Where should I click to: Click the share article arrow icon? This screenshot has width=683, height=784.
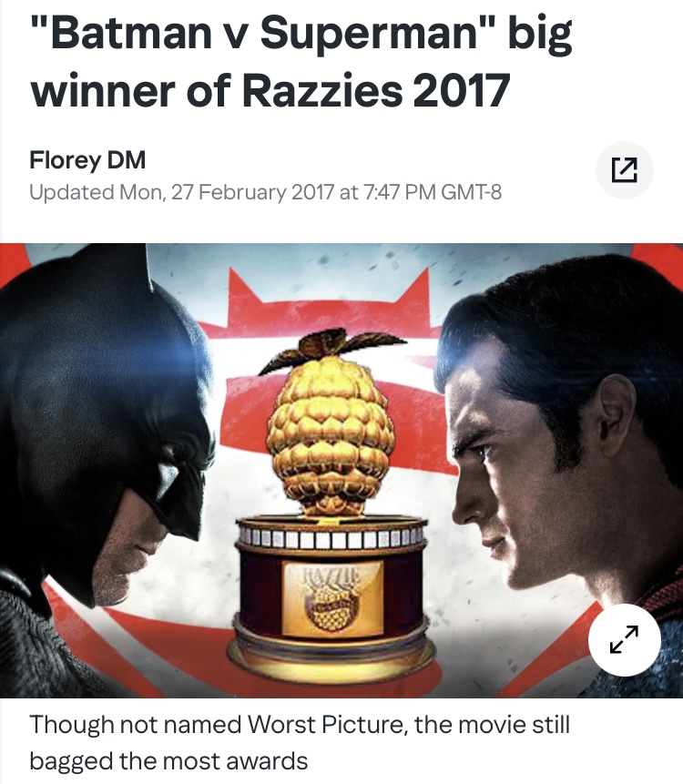point(624,170)
